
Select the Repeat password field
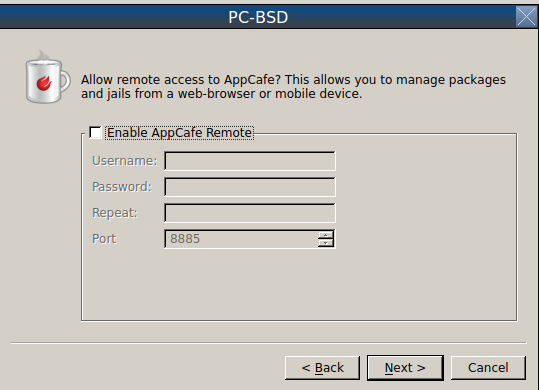coord(250,213)
